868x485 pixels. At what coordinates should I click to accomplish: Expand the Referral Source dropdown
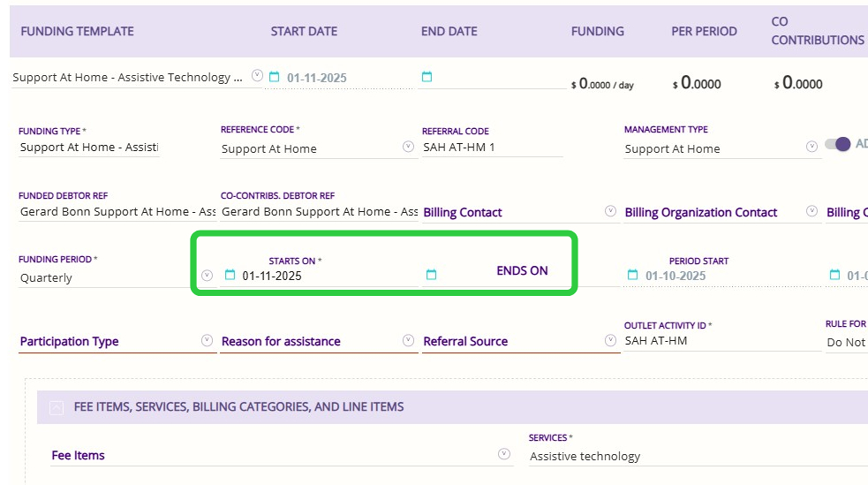click(x=610, y=340)
